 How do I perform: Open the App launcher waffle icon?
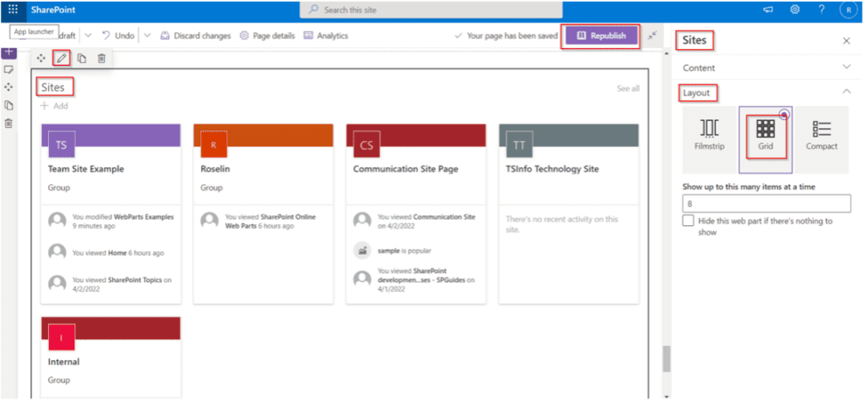[x=13, y=10]
